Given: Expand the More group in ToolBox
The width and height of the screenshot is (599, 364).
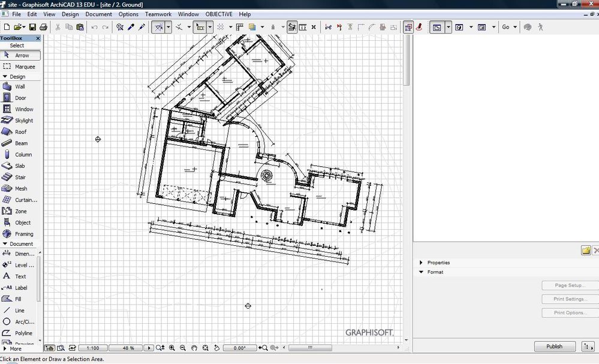Looking at the screenshot, I should pyautogui.click(x=5, y=349).
